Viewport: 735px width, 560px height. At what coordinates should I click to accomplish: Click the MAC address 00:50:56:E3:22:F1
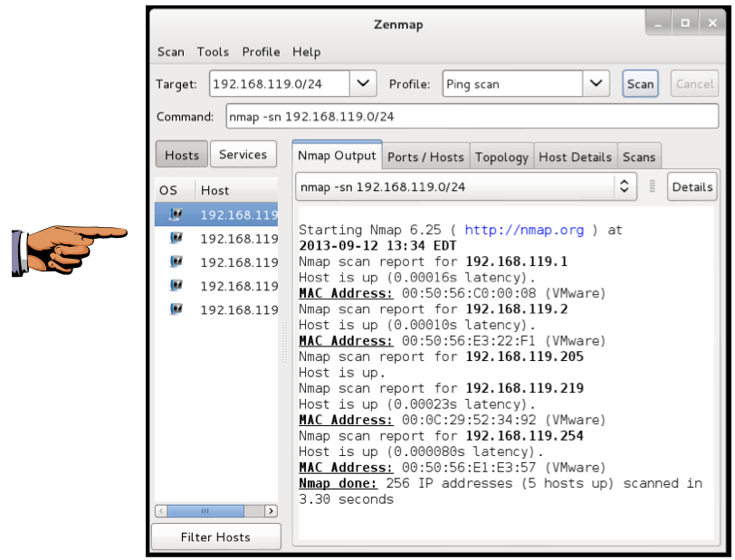click(x=469, y=340)
